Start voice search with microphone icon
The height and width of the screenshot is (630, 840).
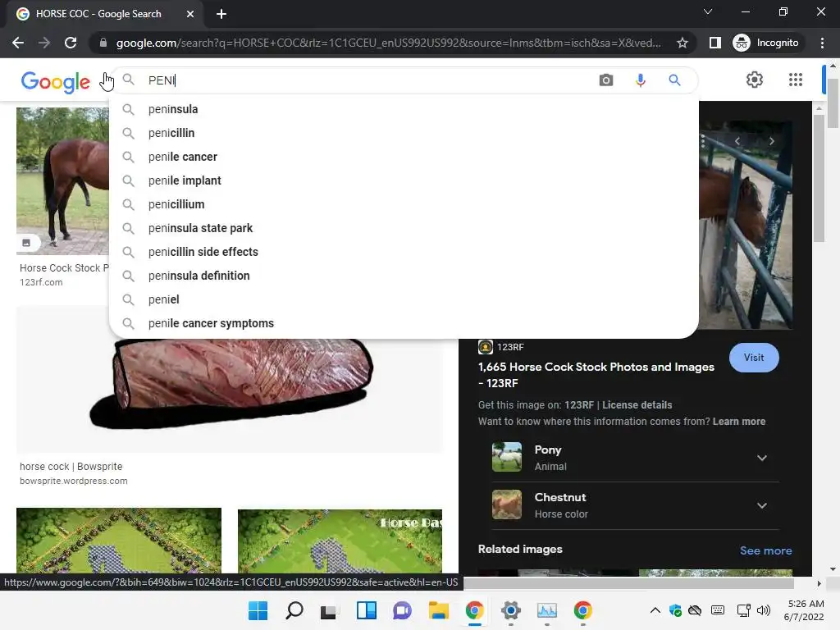(x=640, y=80)
